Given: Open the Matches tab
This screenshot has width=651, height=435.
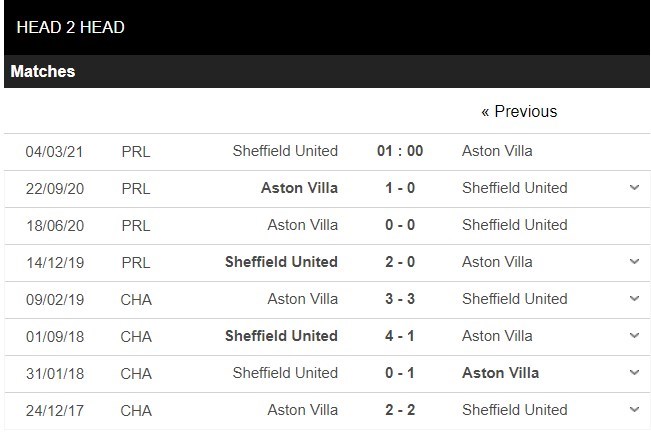Looking at the screenshot, I should click(43, 72).
